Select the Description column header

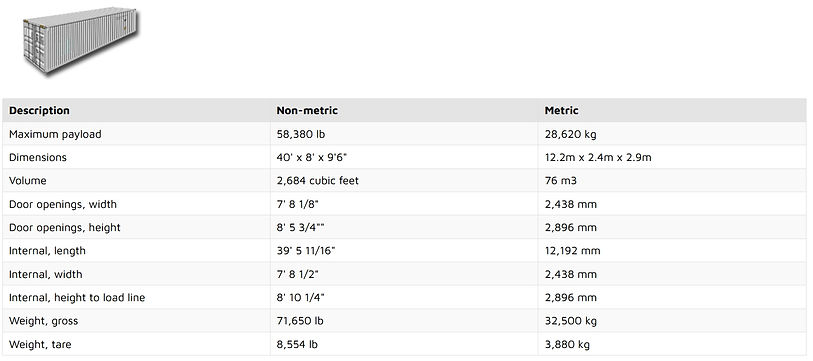[x=39, y=110]
